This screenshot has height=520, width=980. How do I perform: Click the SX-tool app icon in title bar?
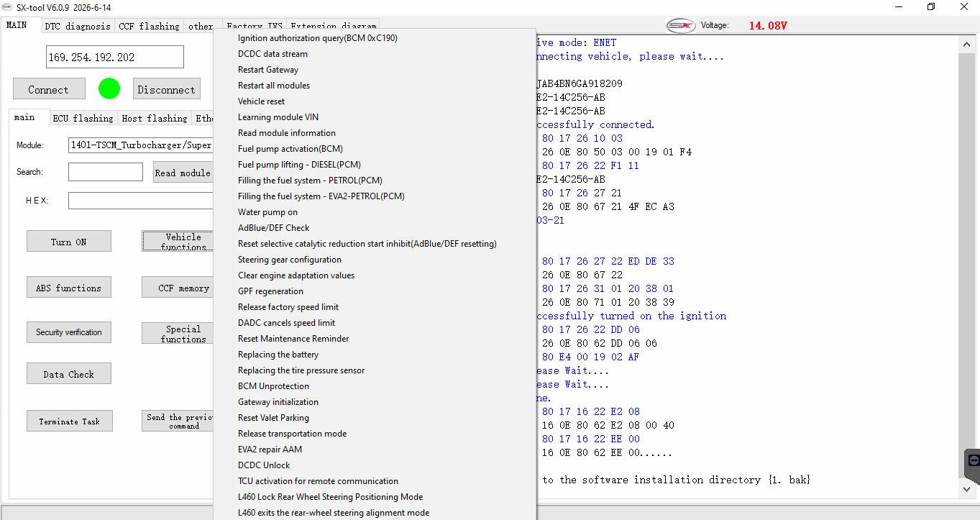(8, 6)
